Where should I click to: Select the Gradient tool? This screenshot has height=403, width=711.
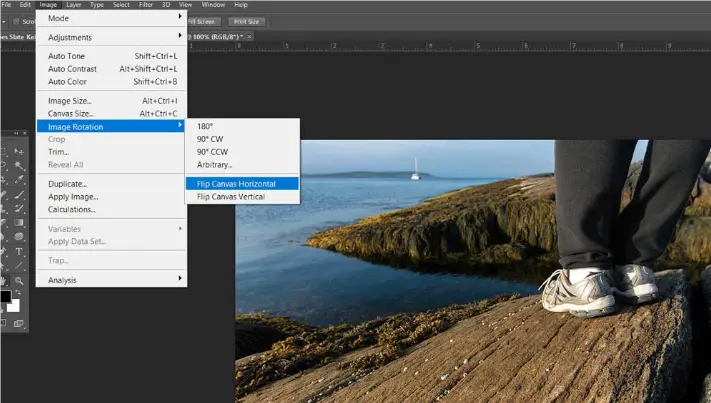(19, 223)
